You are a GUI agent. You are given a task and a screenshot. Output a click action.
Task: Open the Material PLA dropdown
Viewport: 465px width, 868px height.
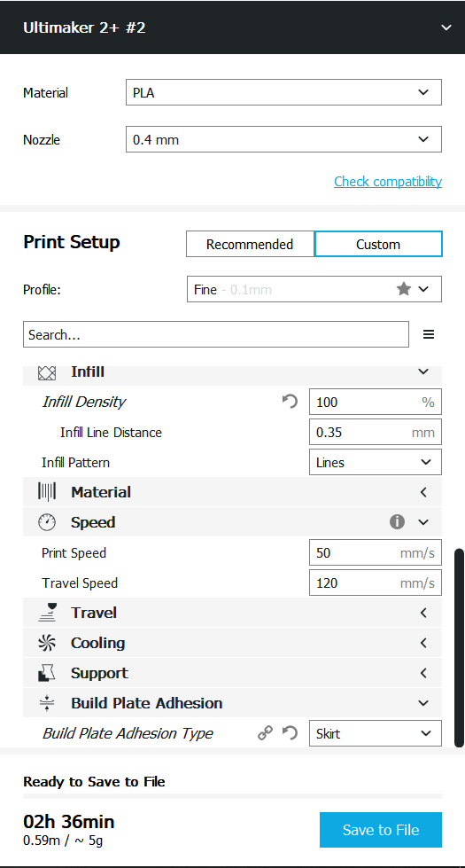(283, 92)
